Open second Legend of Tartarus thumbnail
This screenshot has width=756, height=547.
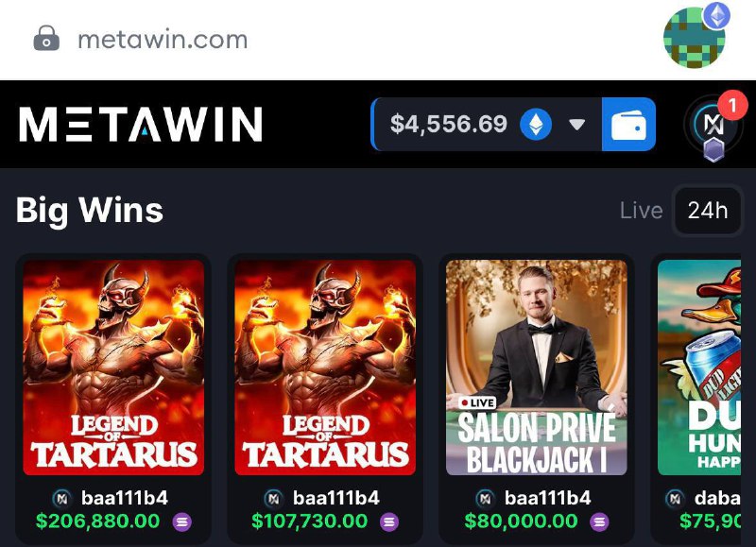[325, 368]
